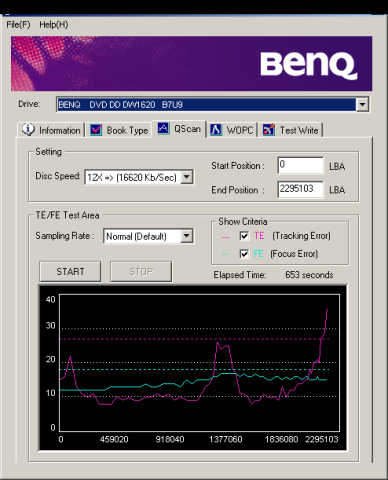This screenshot has width=388, height=480.
Task: Click the START button
Action: [x=70, y=272]
